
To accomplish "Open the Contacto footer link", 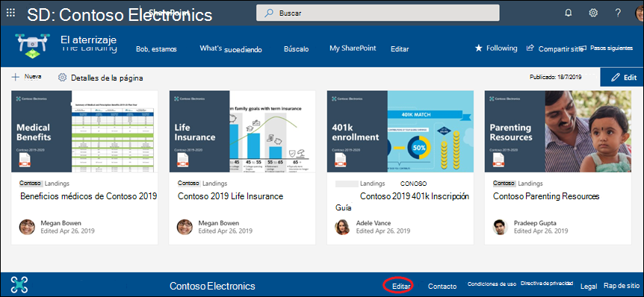I will (x=442, y=287).
